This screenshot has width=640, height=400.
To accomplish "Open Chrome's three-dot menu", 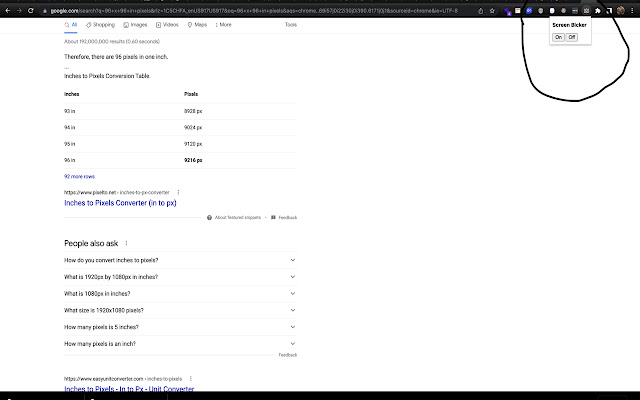I will coord(632,11).
